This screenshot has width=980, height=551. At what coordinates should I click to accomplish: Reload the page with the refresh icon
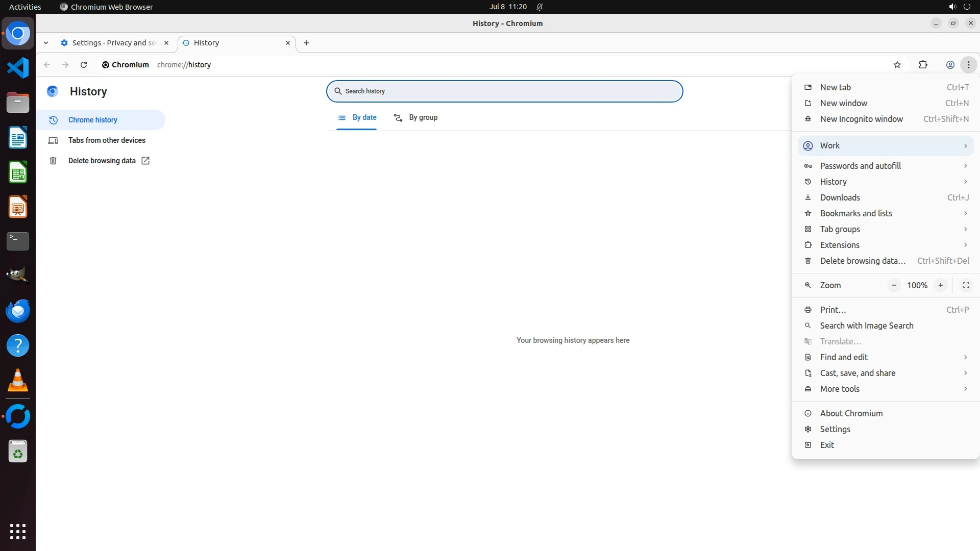tap(84, 65)
